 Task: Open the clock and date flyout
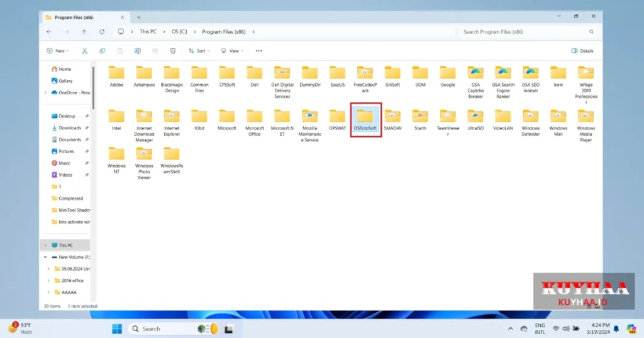coord(597,329)
